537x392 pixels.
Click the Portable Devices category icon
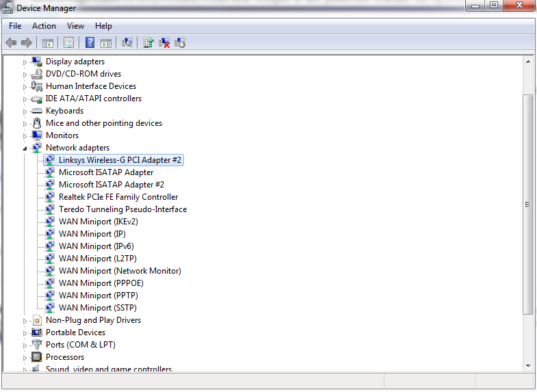(37, 332)
